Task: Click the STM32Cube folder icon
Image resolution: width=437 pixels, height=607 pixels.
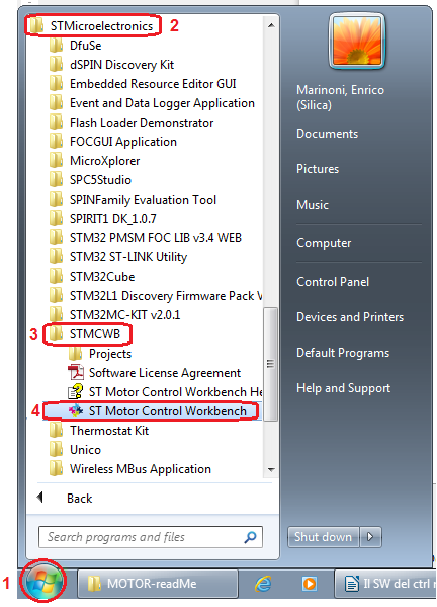Action: point(57,277)
